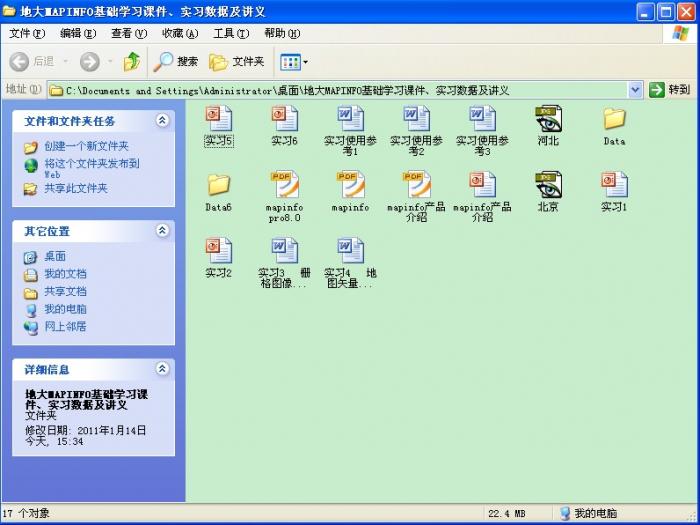Click the 搜索 search toolbar button
Image resolution: width=700 pixels, height=525 pixels.
click(176, 62)
